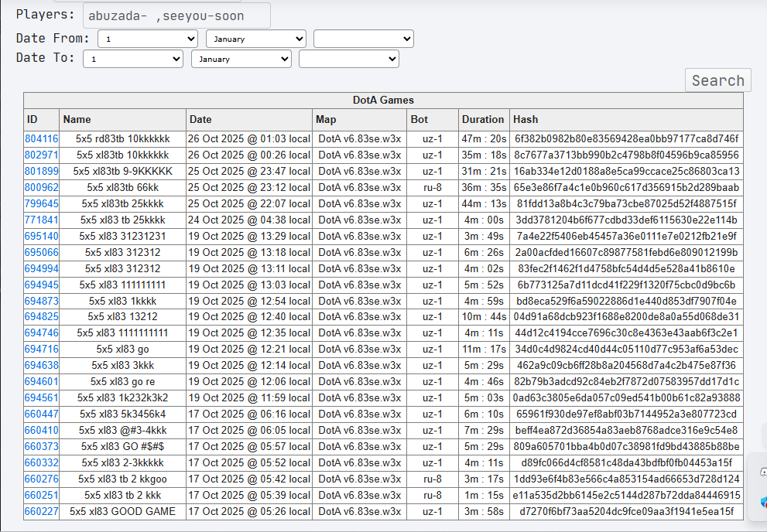This screenshot has width=767, height=532.
Task: Click the Duration column header
Action: click(x=484, y=119)
